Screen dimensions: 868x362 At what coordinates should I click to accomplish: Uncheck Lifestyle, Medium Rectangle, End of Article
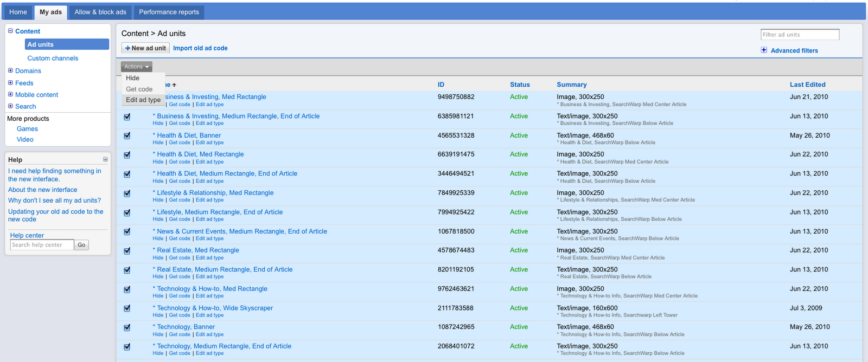(x=127, y=212)
